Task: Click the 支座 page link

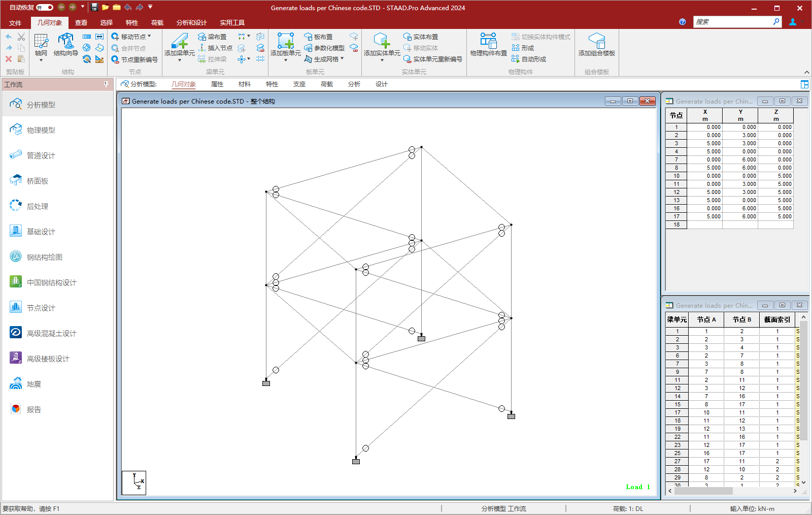Action: pos(299,84)
